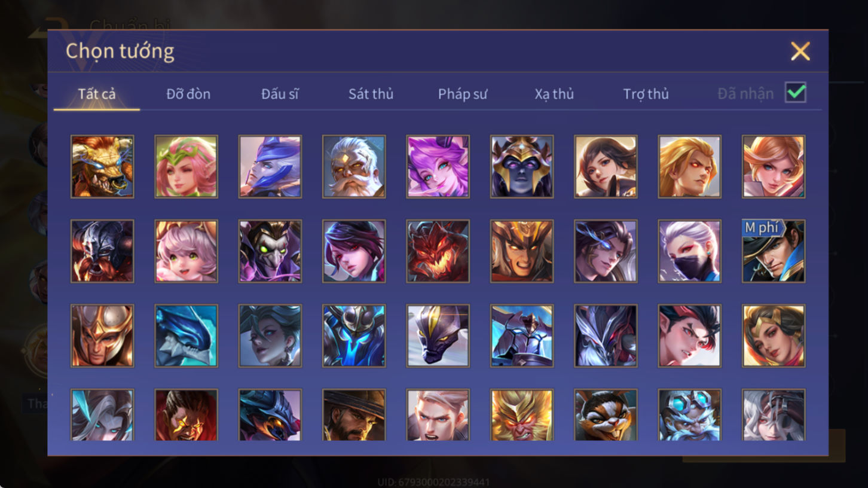Pick the golden monkey king hero

pos(522,415)
